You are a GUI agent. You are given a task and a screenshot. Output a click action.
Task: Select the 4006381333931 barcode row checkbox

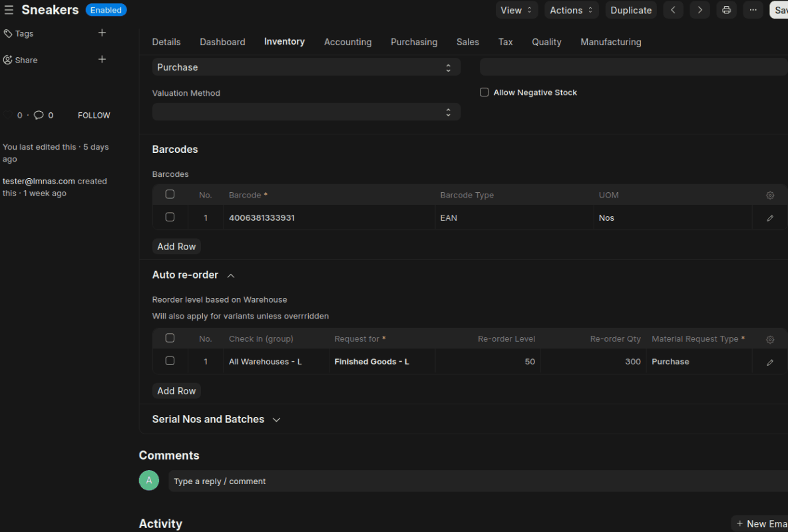click(x=170, y=217)
